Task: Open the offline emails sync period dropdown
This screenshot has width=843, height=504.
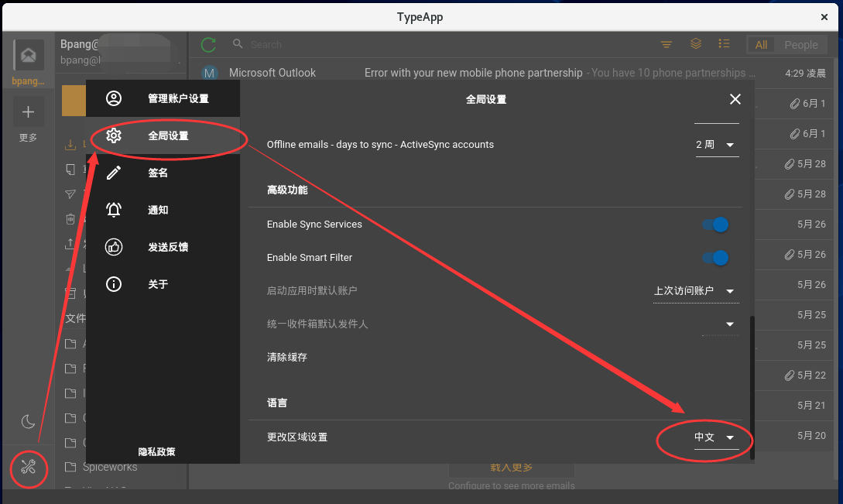Action: click(x=716, y=144)
